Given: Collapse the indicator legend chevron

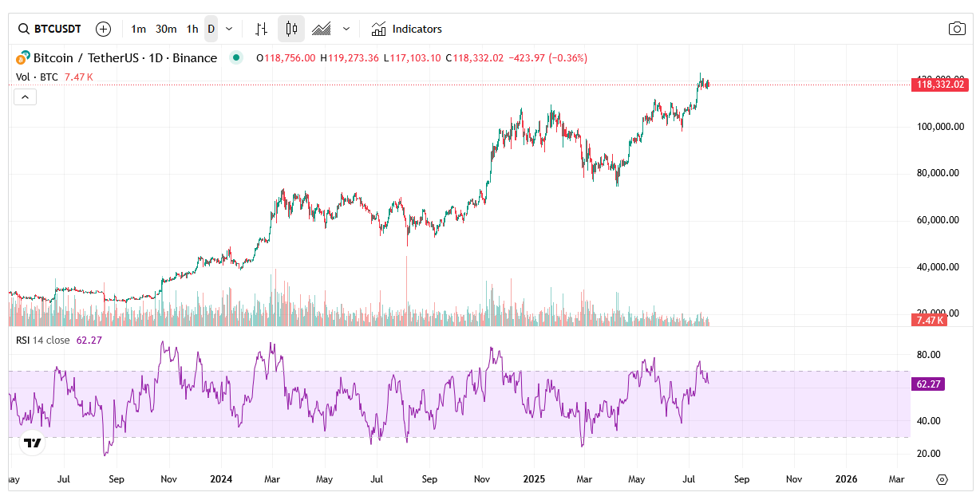Looking at the screenshot, I should tap(25, 96).
